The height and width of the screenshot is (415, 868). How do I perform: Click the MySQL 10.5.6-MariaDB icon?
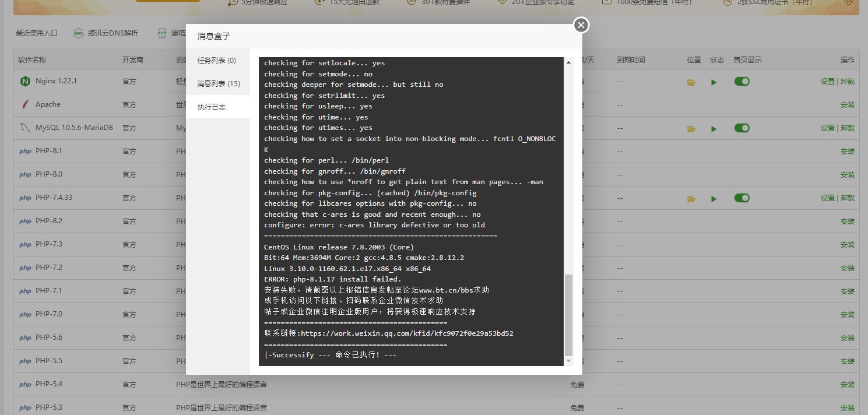tap(25, 128)
